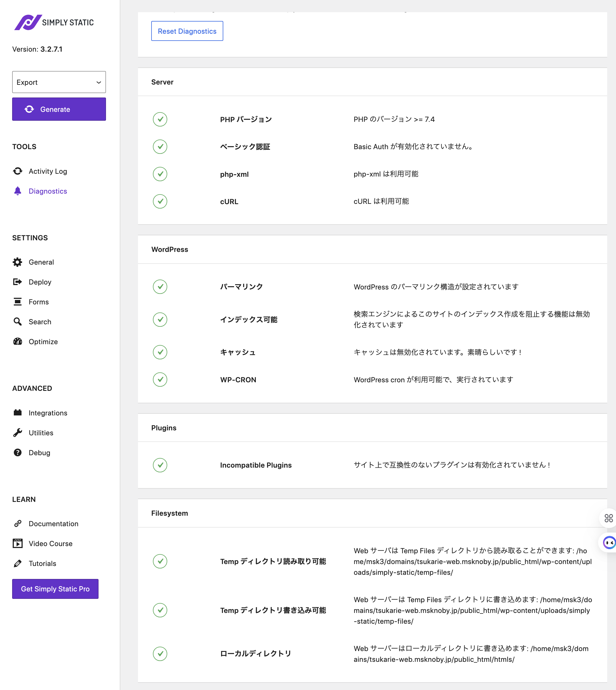616x690 pixels.
Task: Click the Utilities wrench icon
Action: click(18, 433)
